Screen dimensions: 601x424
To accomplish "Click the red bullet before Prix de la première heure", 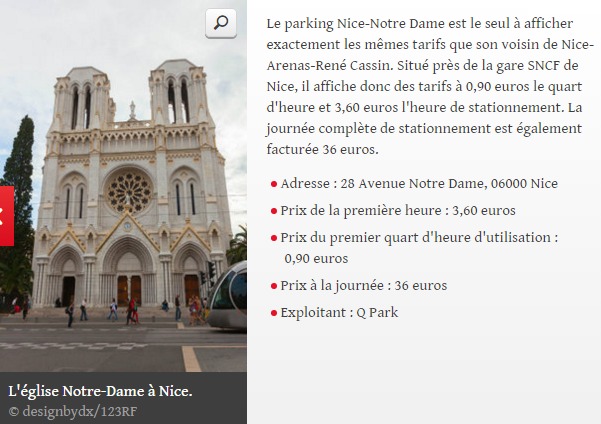I will tap(274, 211).
